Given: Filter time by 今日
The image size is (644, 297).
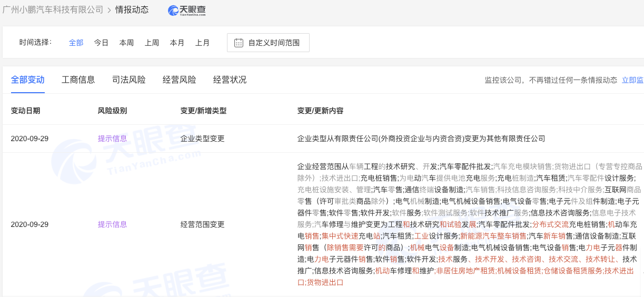Looking at the screenshot, I should tap(102, 43).
